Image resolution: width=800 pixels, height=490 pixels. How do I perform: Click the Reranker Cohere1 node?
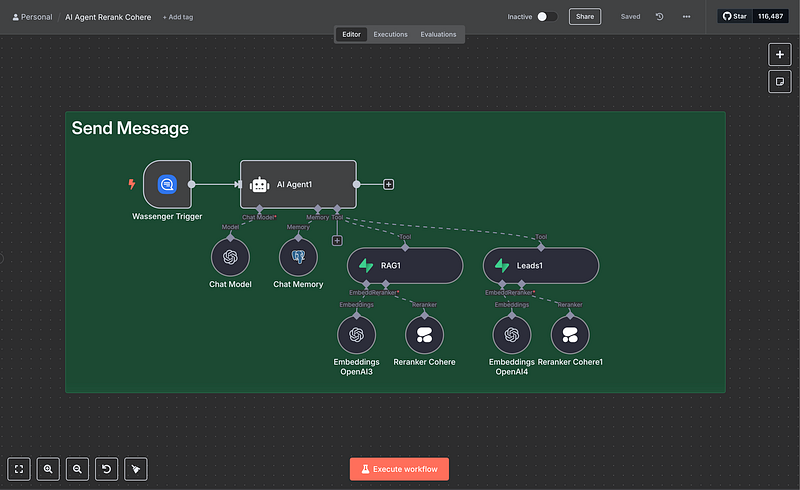coord(570,335)
